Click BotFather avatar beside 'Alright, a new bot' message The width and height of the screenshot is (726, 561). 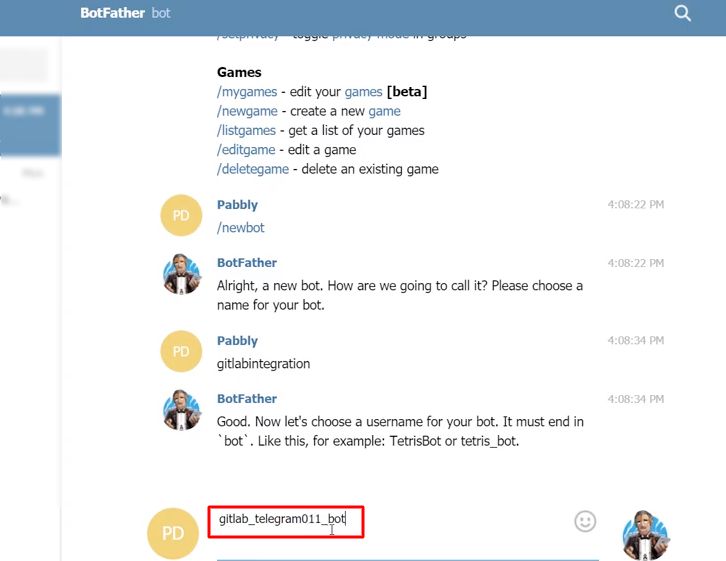(182, 274)
